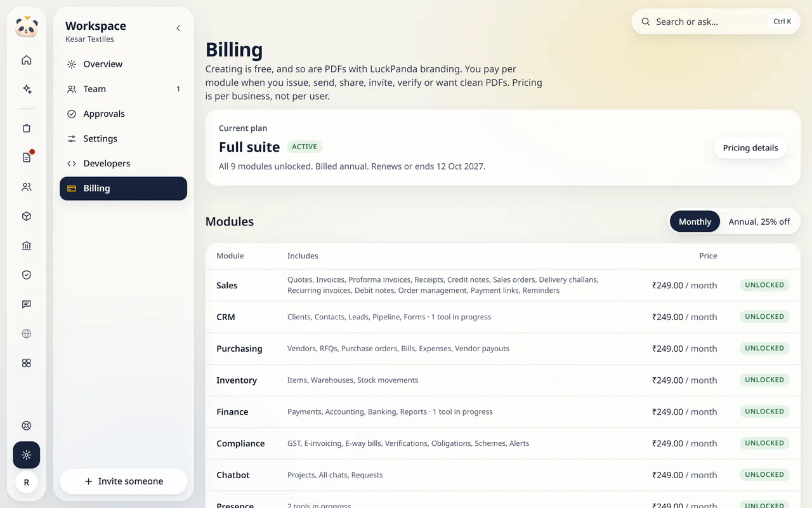Switch to Annual, 25% off pricing

pyautogui.click(x=759, y=222)
